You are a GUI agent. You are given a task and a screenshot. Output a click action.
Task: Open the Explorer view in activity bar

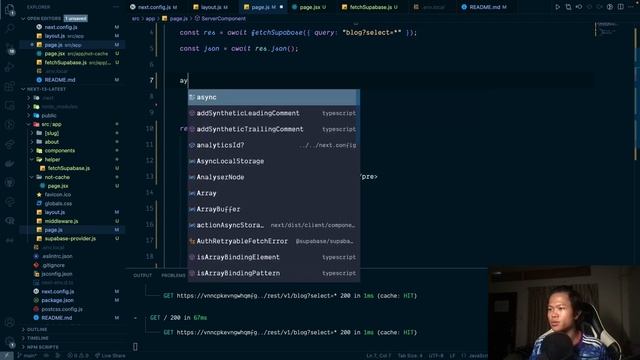[9, 9]
